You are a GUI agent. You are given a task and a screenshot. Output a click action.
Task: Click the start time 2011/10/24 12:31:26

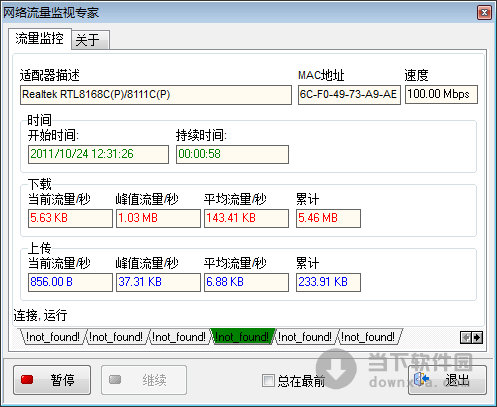(98, 154)
